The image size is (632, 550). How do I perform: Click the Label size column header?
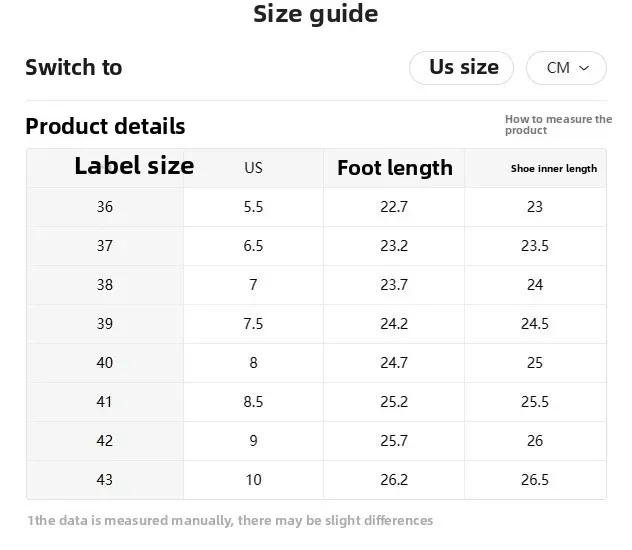134,166
